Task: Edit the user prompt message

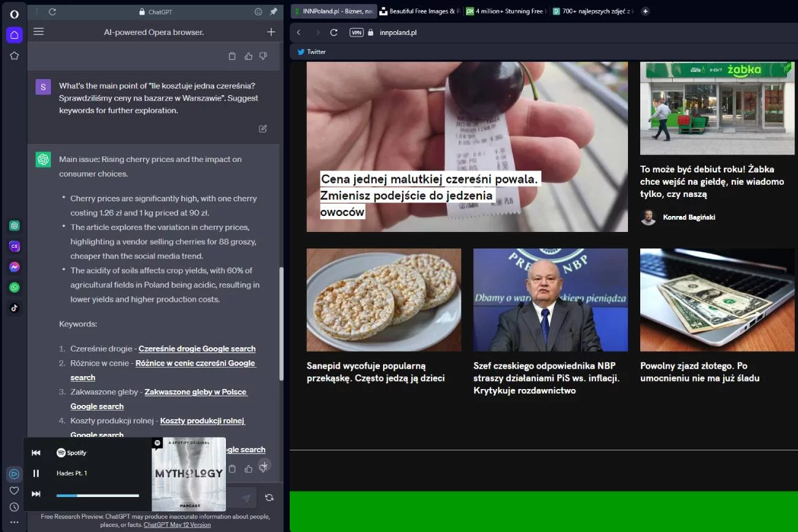Action: coord(263,129)
